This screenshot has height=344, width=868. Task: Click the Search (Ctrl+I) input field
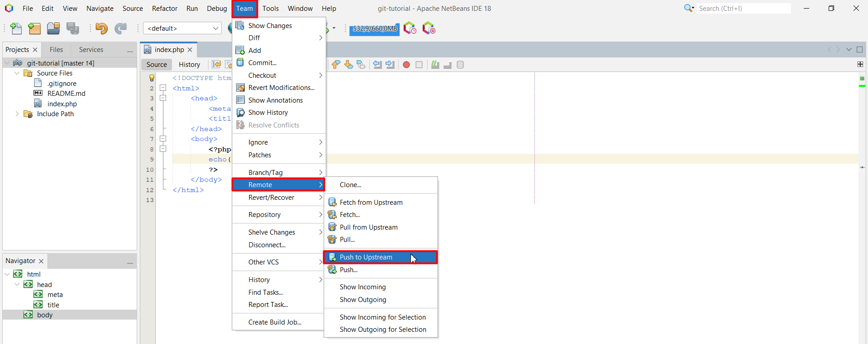(742, 9)
